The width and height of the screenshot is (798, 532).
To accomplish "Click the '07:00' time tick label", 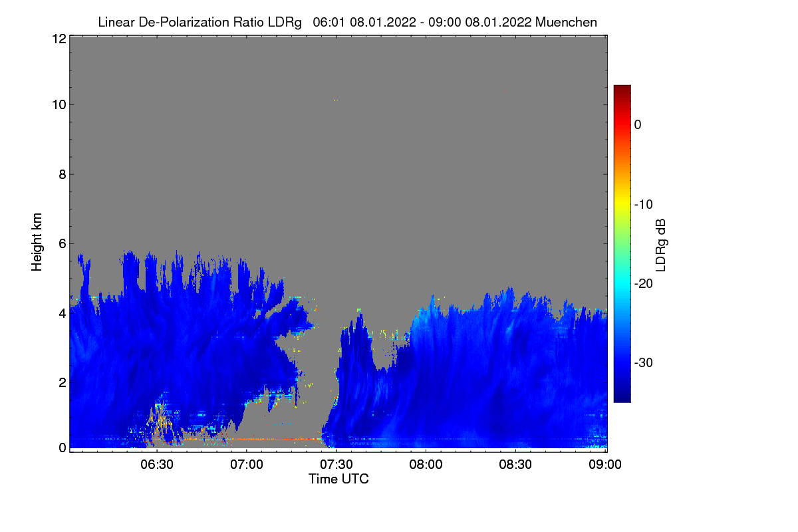I will [247, 465].
